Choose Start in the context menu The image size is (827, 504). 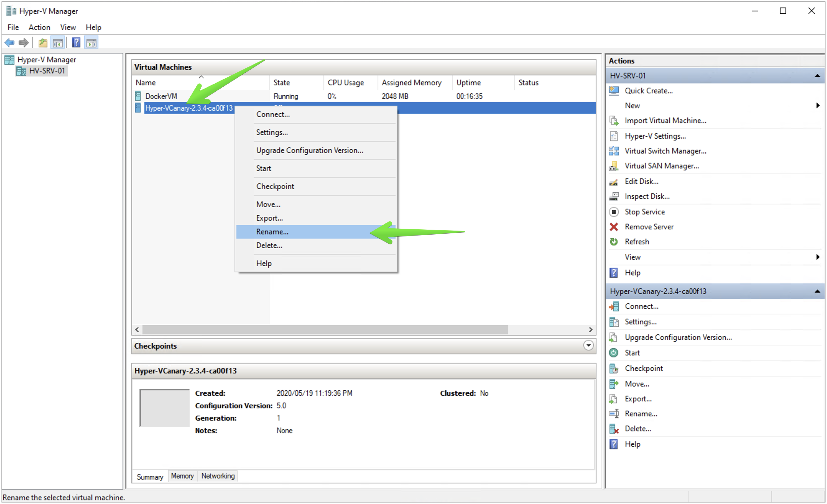[x=316, y=168]
